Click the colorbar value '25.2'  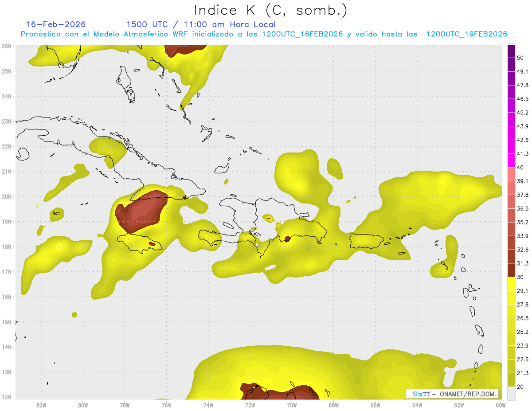pos(522,332)
